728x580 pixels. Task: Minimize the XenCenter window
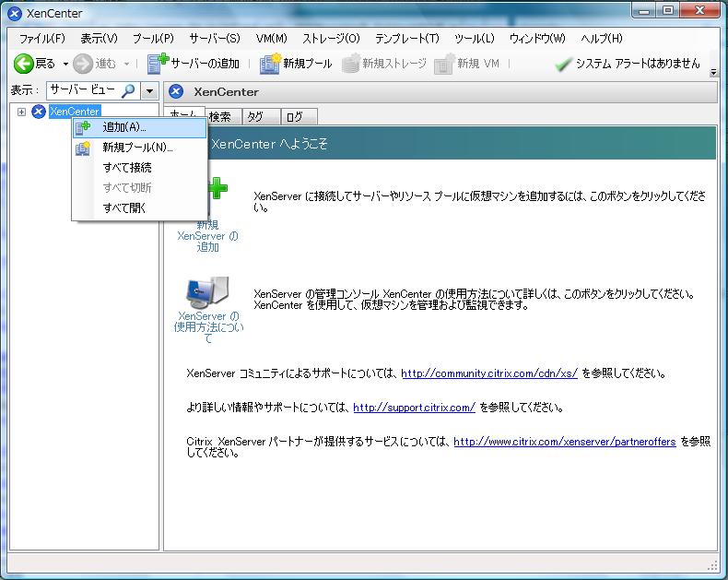[644, 11]
